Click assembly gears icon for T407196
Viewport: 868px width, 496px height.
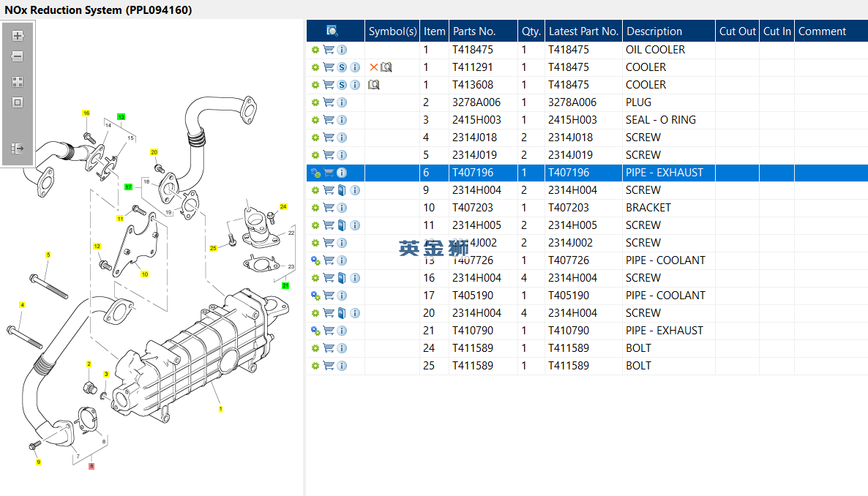point(315,173)
